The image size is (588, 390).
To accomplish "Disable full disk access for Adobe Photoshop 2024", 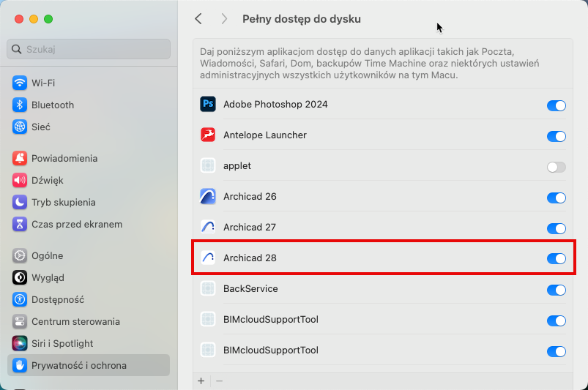I will (556, 105).
